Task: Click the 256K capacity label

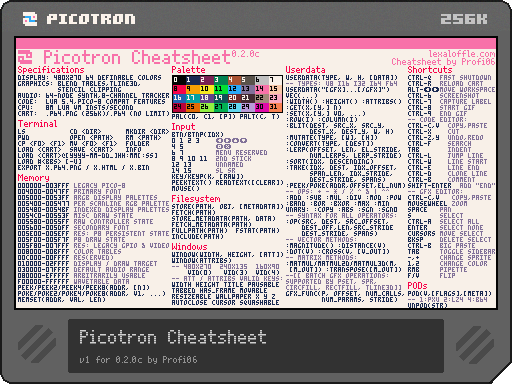Action: coord(464,19)
